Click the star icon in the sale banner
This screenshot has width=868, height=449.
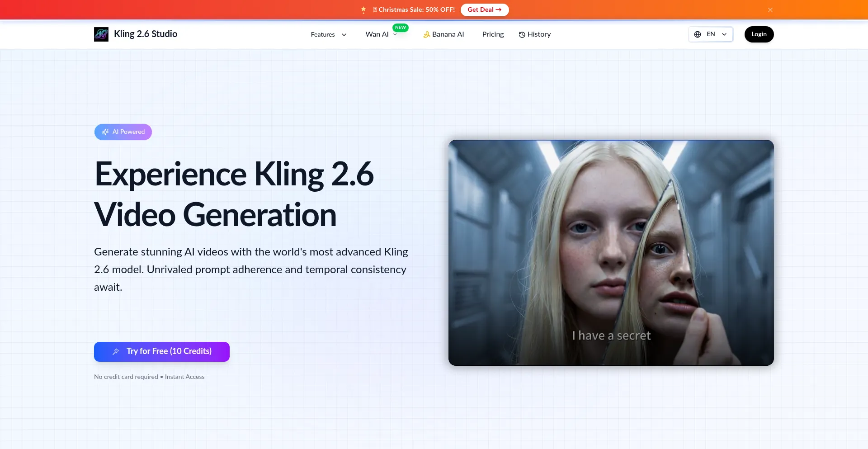click(x=363, y=9)
